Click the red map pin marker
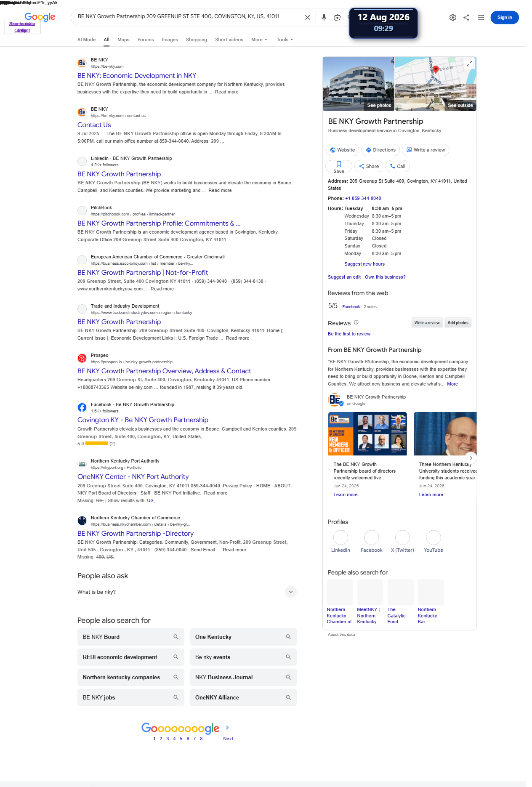 pyautogui.click(x=436, y=69)
